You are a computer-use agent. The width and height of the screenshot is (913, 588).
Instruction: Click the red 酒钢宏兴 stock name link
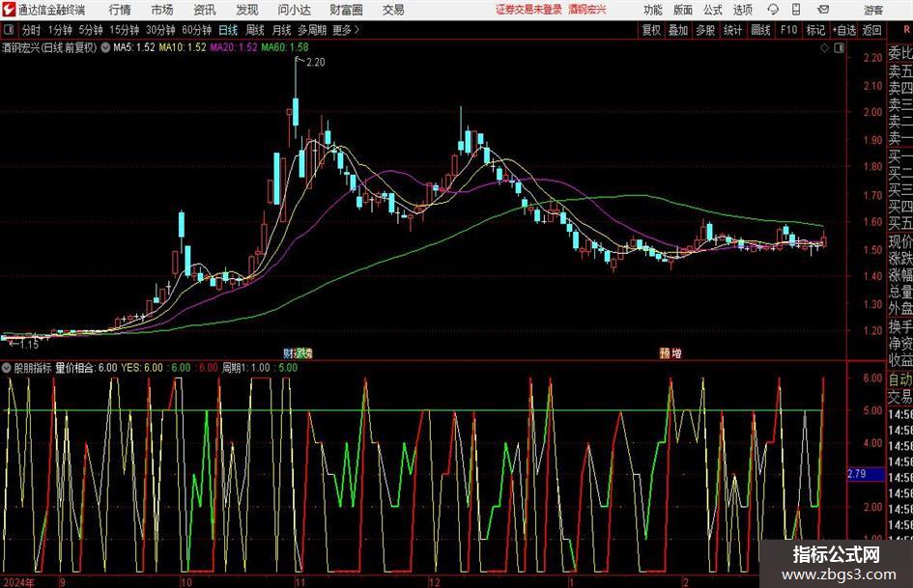click(587, 10)
